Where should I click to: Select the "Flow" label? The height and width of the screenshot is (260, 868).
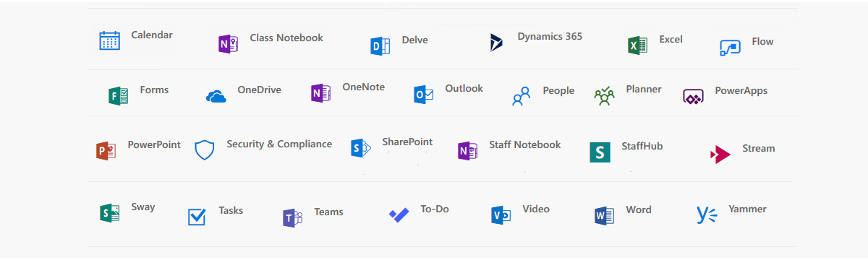[x=762, y=41]
